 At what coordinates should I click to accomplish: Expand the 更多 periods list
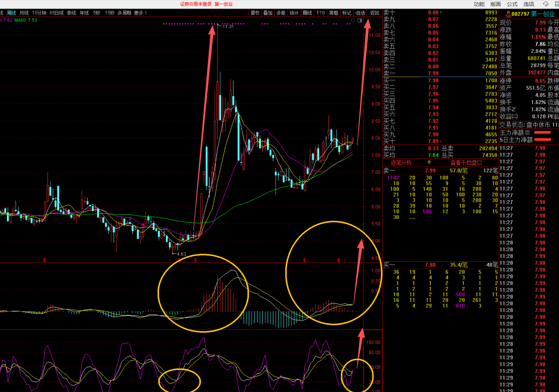tap(140, 13)
